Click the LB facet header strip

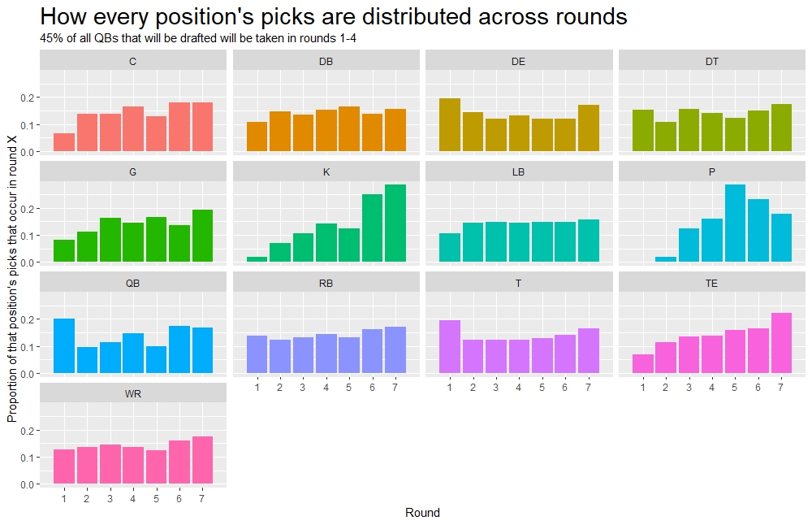tap(519, 172)
